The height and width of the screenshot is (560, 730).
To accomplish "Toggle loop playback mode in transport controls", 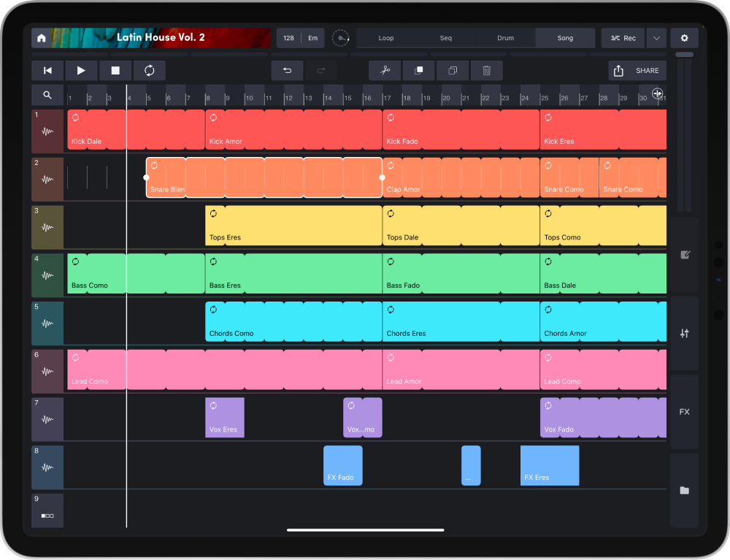I will click(149, 70).
